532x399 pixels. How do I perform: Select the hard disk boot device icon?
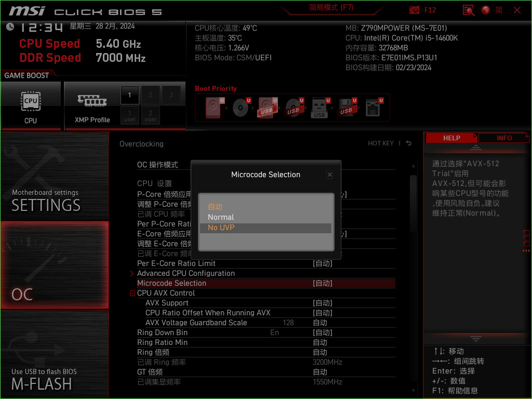[x=215, y=108]
